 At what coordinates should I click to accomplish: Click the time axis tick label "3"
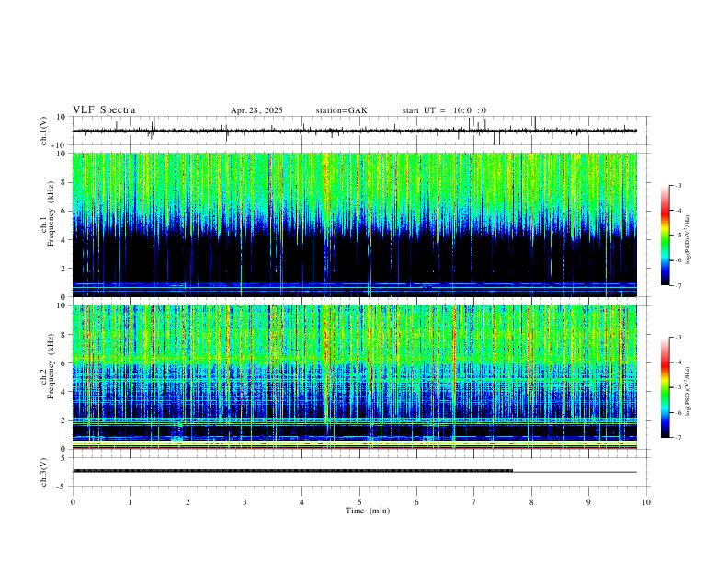245,502
